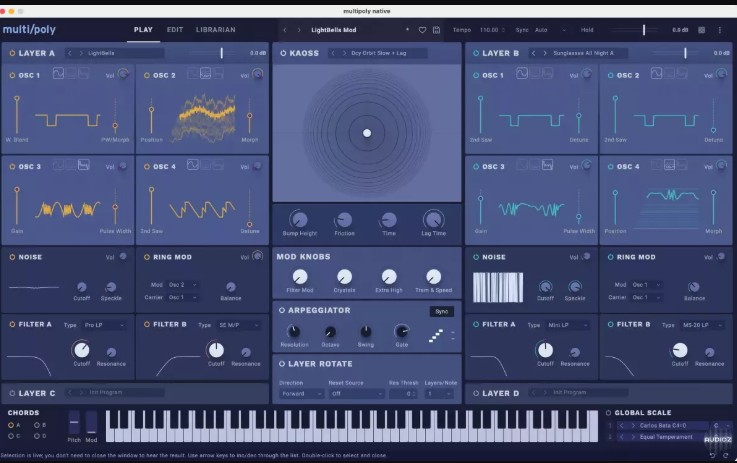Open Layer Rotate Direction dropdown
737x463 pixels.
301,394
